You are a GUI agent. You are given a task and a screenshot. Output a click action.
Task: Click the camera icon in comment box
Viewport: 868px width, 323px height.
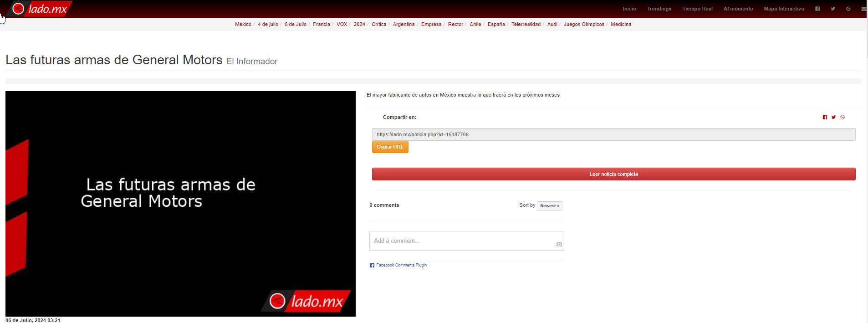click(559, 244)
